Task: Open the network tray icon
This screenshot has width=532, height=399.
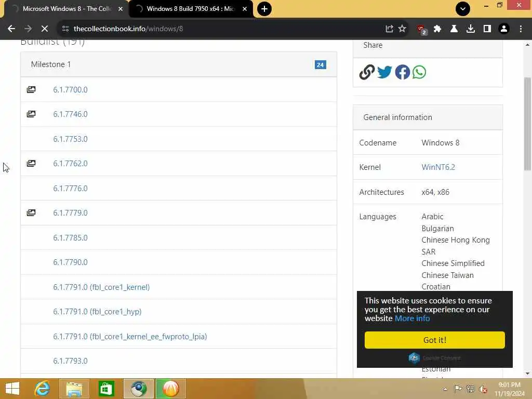Action: click(x=470, y=389)
